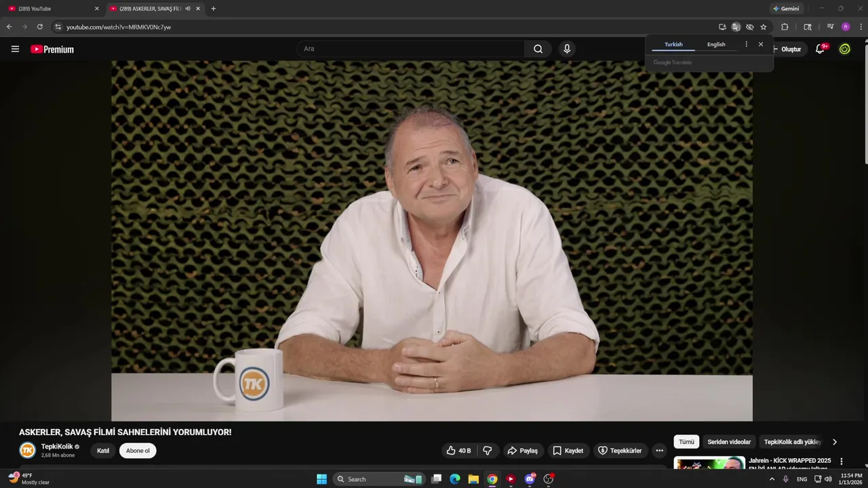Switch translate popup to Turkish tab
Image resolution: width=868 pixels, height=488 pixels.
[673, 44]
